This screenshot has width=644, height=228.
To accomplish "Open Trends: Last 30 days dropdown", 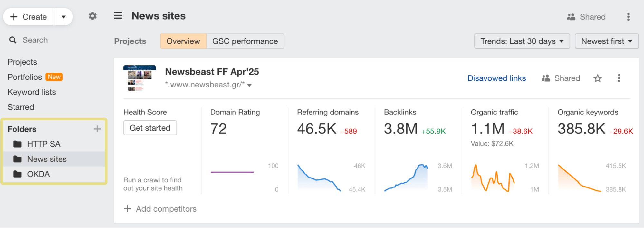I will pyautogui.click(x=522, y=41).
